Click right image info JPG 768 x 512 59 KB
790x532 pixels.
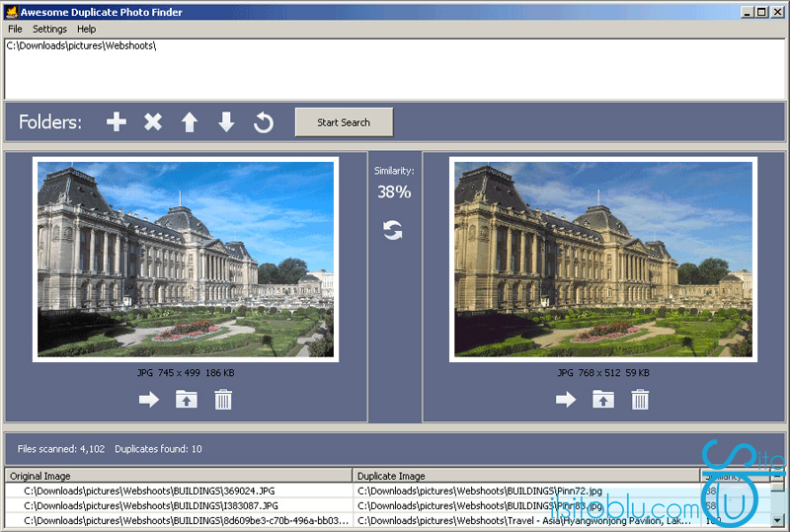point(603,373)
